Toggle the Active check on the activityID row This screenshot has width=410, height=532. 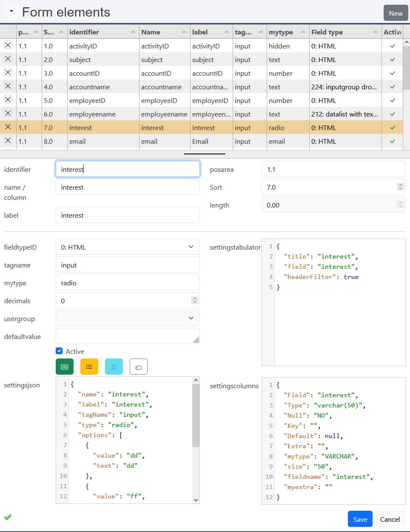pyautogui.click(x=392, y=46)
